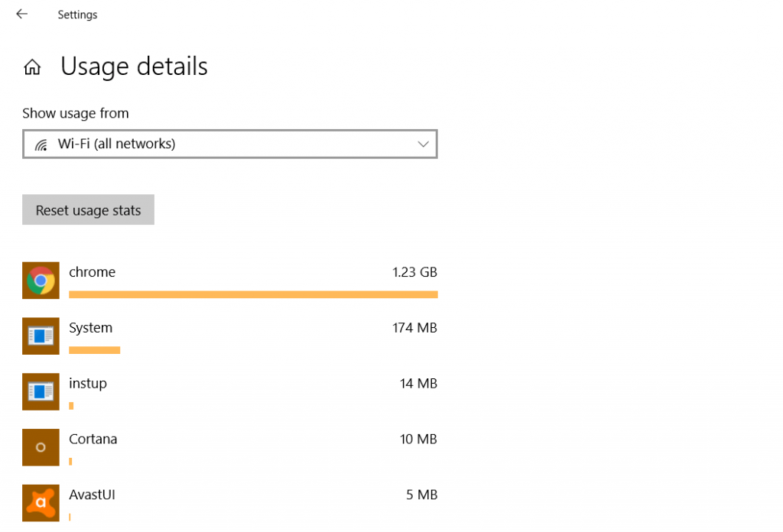Open the Wi-Fi (all networks) dropdown
The image size is (783, 532).
click(230, 144)
